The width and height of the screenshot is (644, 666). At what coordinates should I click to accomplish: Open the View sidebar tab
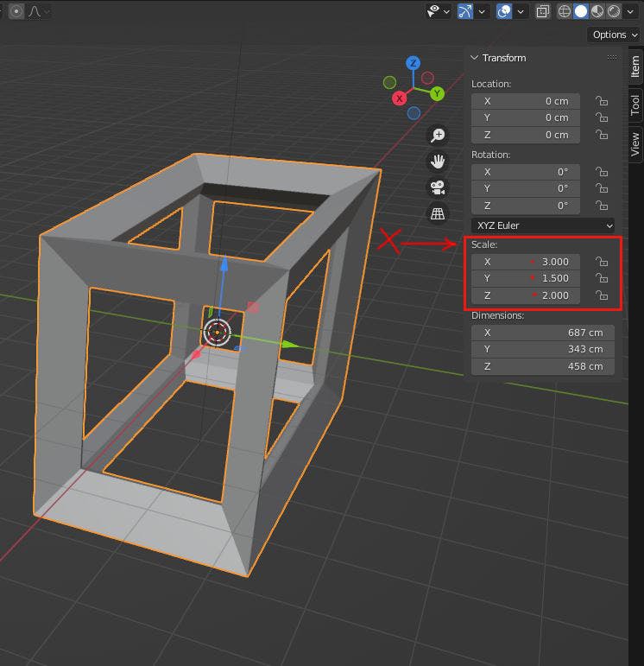[x=635, y=144]
